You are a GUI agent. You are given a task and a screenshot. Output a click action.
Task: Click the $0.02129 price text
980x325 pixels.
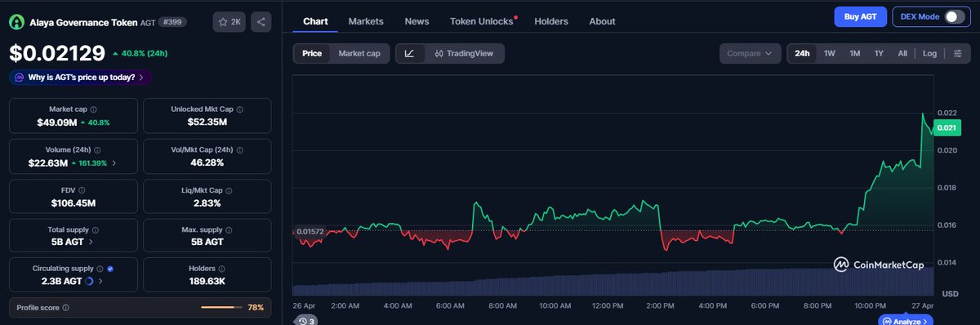pos(57,53)
